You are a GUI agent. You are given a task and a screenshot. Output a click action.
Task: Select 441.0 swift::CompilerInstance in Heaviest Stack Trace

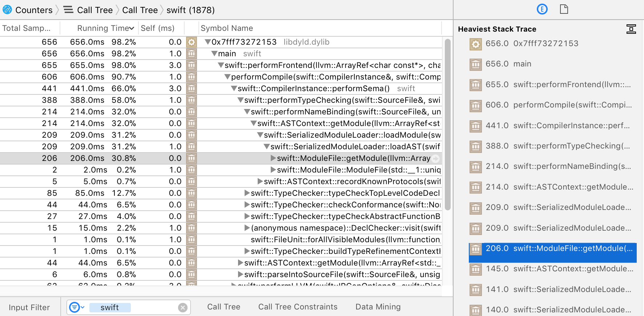tap(552, 126)
